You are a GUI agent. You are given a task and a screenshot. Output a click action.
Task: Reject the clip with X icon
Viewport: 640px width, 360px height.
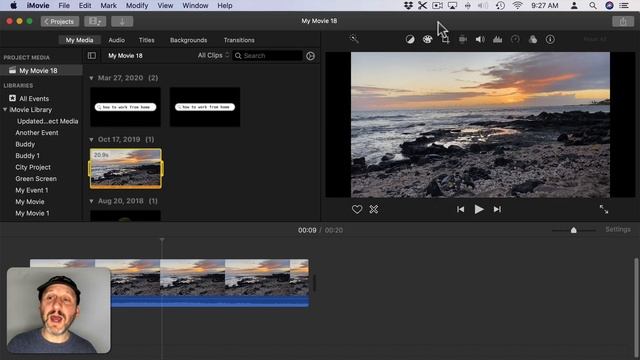coord(373,209)
